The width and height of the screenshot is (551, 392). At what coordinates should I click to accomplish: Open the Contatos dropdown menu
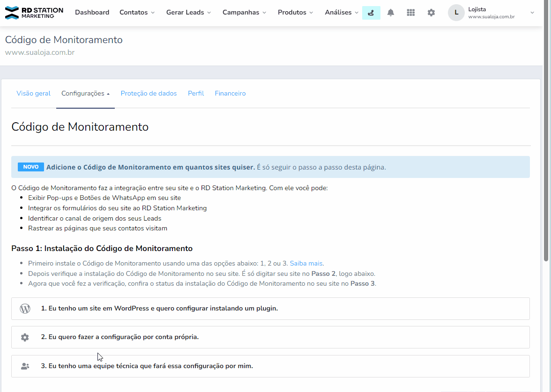pos(137,12)
